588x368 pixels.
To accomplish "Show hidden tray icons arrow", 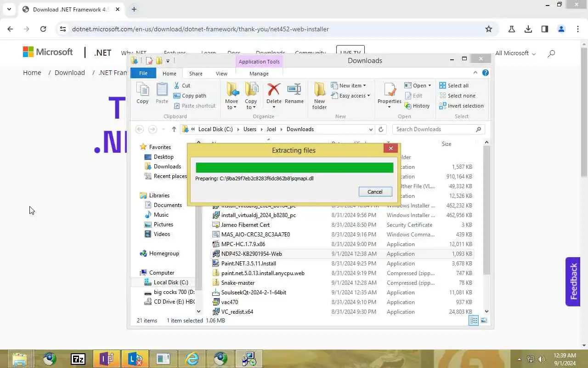I will tap(520, 359).
